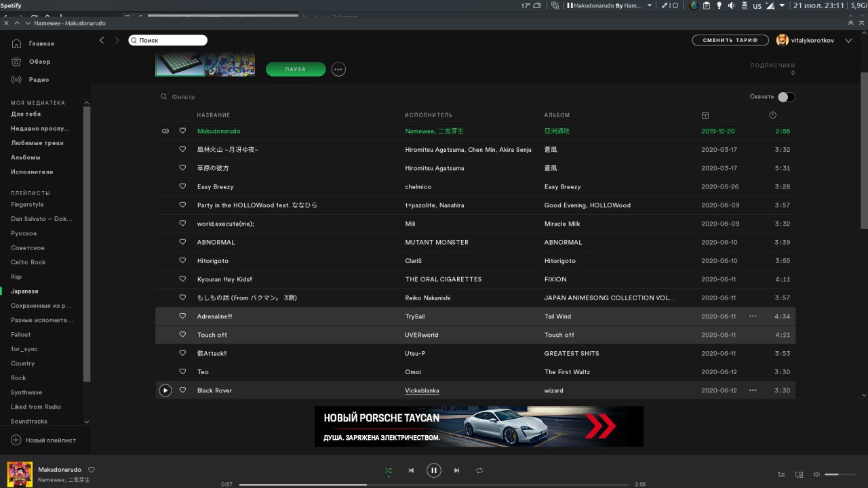Viewport: 868px width, 488px height.
Task: Click the СМЕНИТЬ ТАРИФ button
Action: [730, 41]
